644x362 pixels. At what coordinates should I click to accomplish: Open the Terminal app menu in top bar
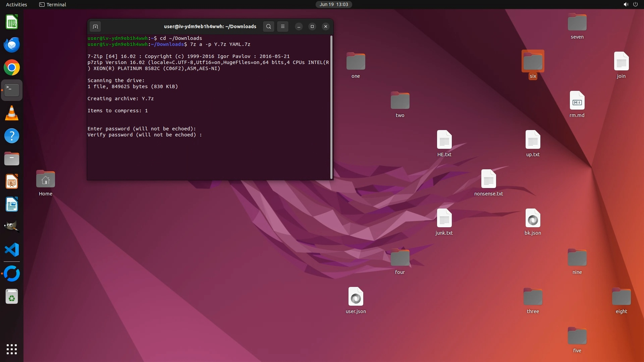53,4
